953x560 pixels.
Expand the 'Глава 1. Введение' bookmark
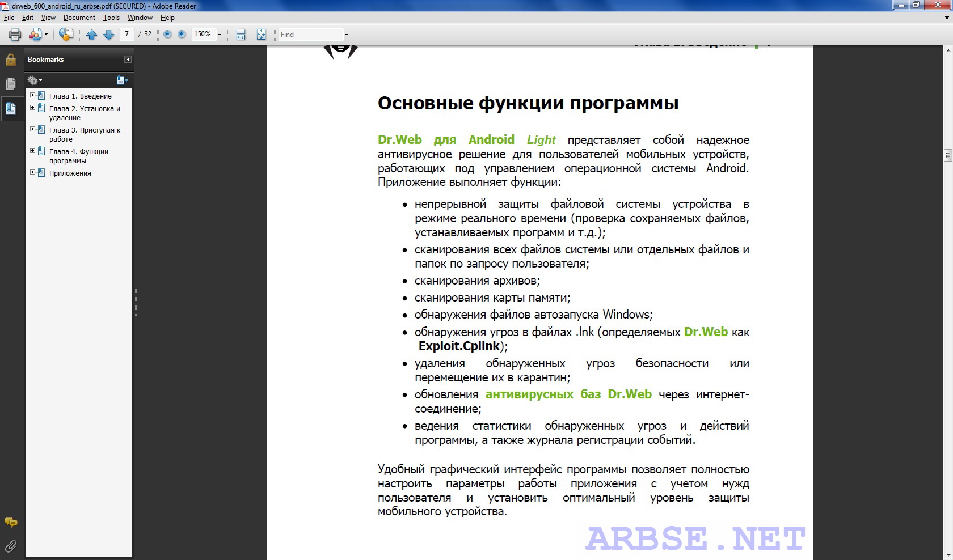(32, 95)
